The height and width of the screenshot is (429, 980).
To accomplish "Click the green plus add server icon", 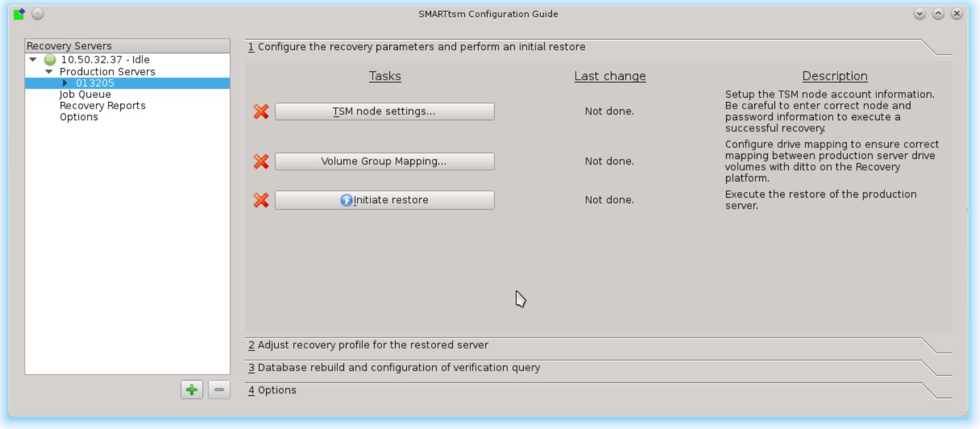I will click(192, 390).
